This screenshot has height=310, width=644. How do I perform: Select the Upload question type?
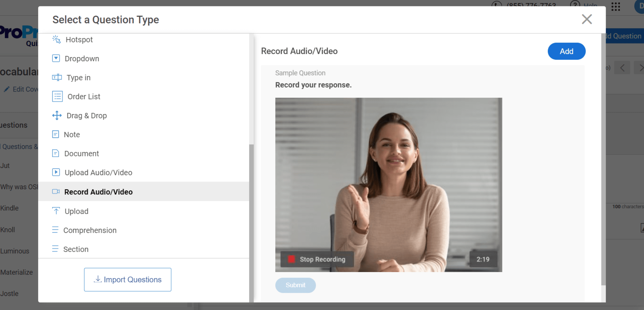[76, 211]
